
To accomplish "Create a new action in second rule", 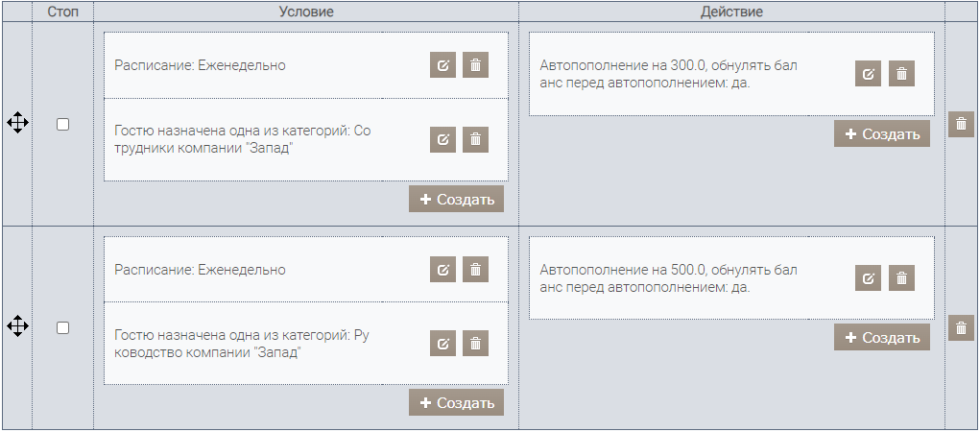I will [x=882, y=337].
